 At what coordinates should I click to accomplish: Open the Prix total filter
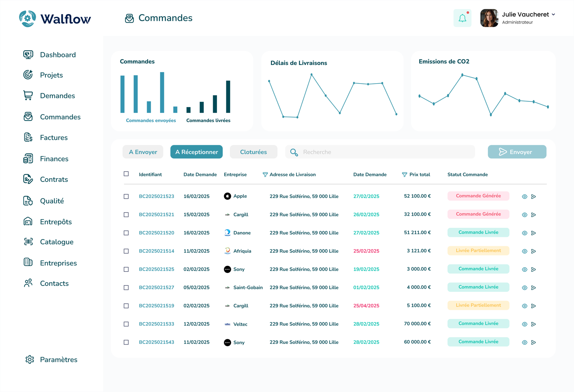tap(404, 175)
